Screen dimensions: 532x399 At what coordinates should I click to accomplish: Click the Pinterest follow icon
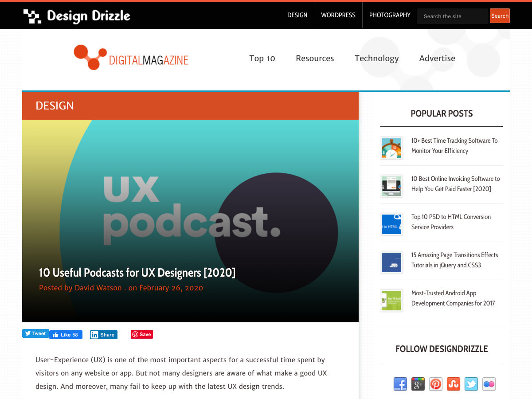[436, 384]
